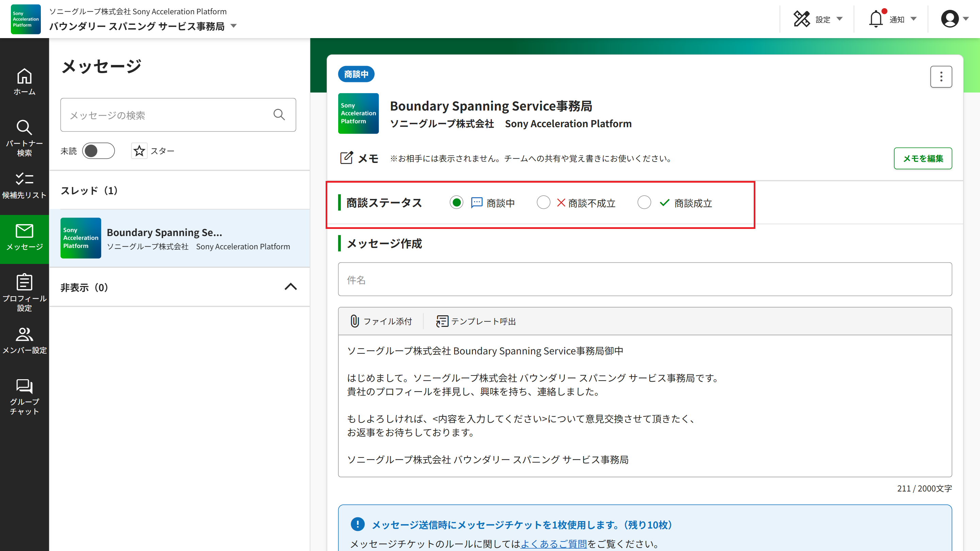This screenshot has width=980, height=551.
Task: Collapse the 非表示 (0) section chevron
Action: click(291, 287)
